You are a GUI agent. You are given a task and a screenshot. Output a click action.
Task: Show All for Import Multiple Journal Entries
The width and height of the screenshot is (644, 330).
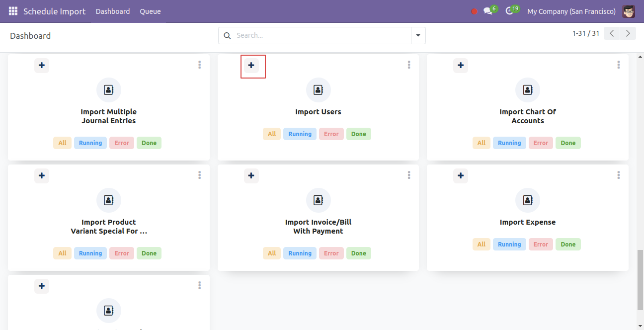(62, 143)
